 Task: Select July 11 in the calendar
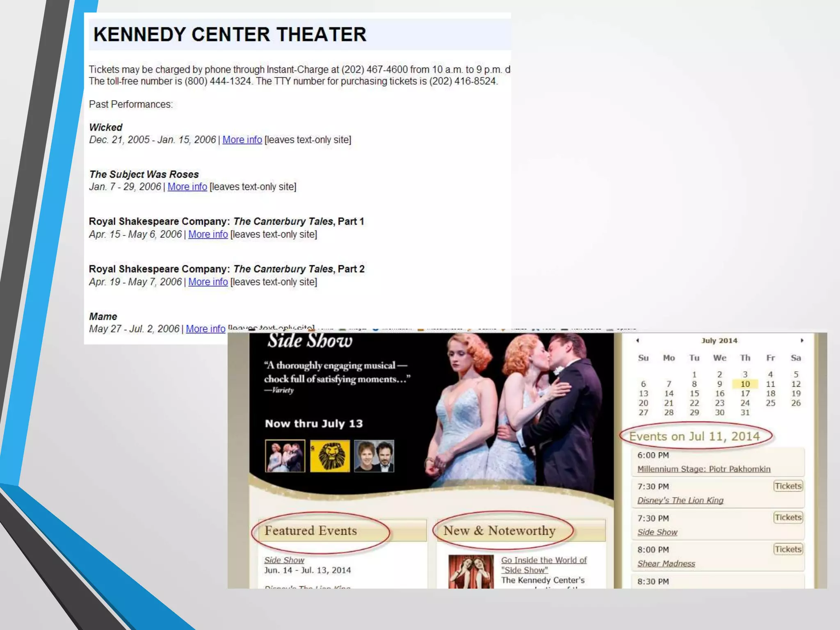pos(770,384)
